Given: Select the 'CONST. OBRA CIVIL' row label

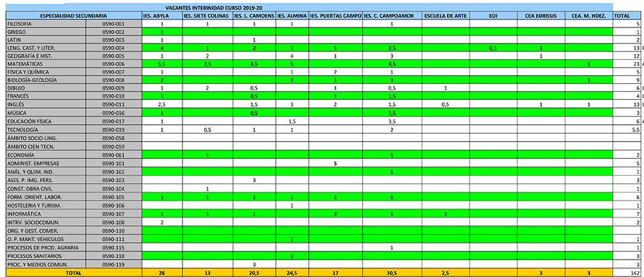Looking at the screenshot, I should pos(46,188).
